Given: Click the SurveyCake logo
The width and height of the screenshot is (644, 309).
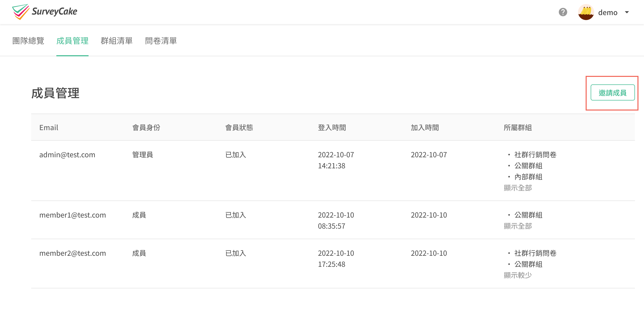Looking at the screenshot, I should pyautogui.click(x=45, y=12).
